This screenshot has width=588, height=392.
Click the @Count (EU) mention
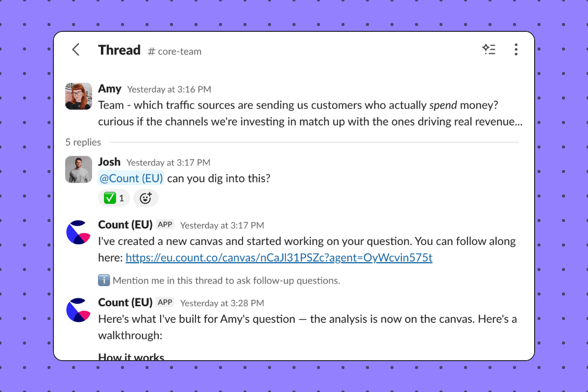click(131, 178)
